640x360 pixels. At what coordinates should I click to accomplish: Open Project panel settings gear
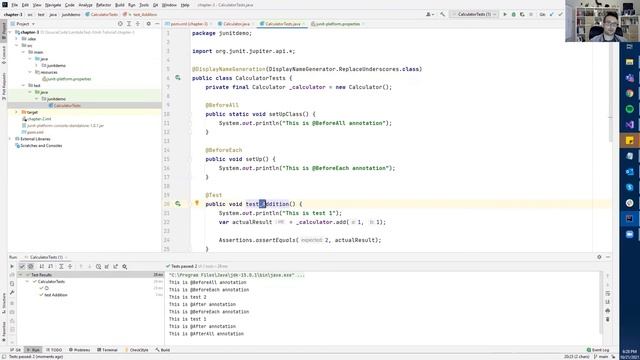tap(149, 24)
